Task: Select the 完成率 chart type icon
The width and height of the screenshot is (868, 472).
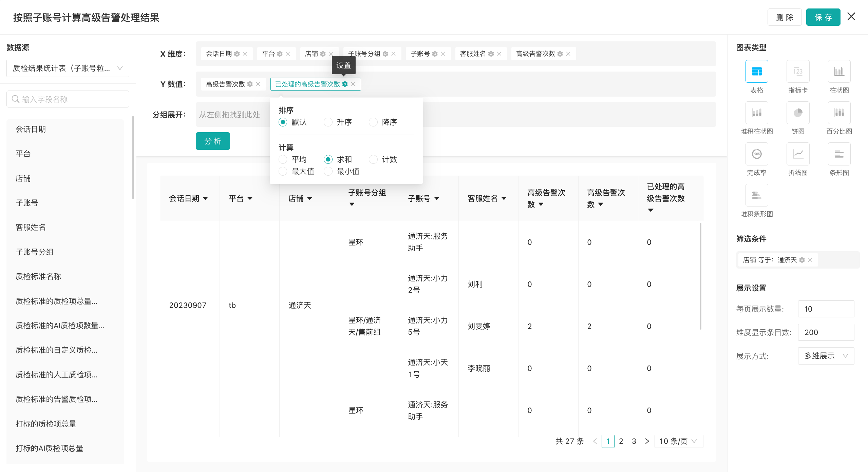Action: click(756, 154)
